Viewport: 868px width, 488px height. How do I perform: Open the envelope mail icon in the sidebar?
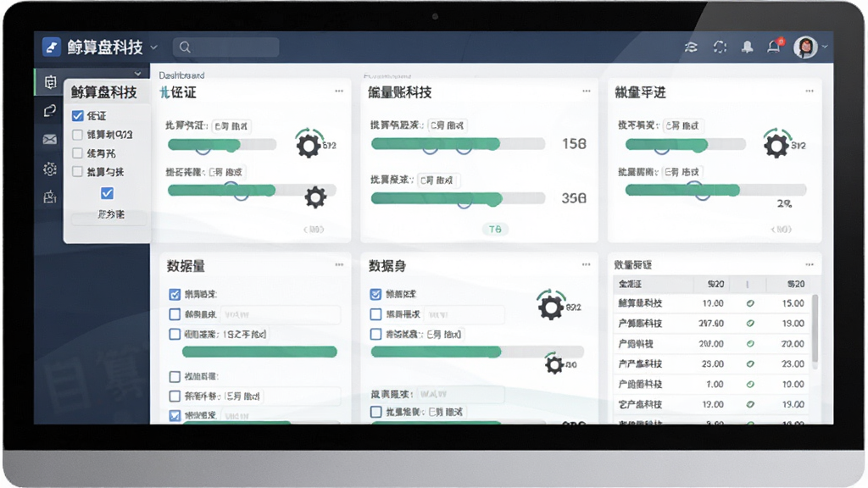pos(50,140)
